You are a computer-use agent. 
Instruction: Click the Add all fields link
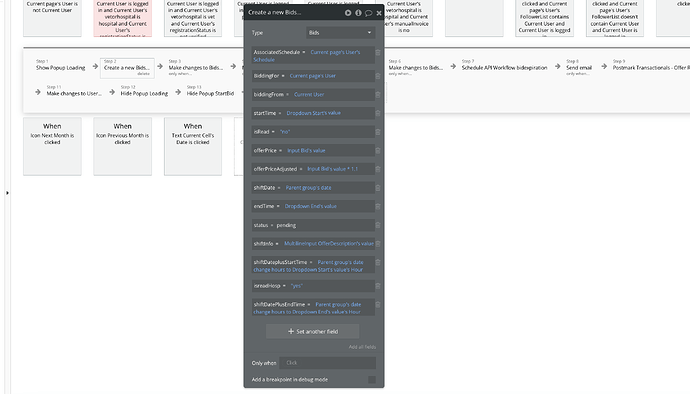(362, 347)
